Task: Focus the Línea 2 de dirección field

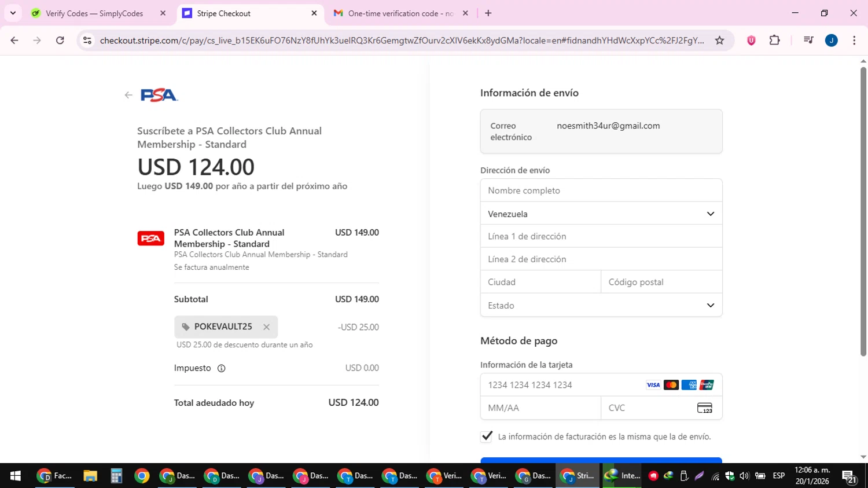Action: [x=601, y=259]
